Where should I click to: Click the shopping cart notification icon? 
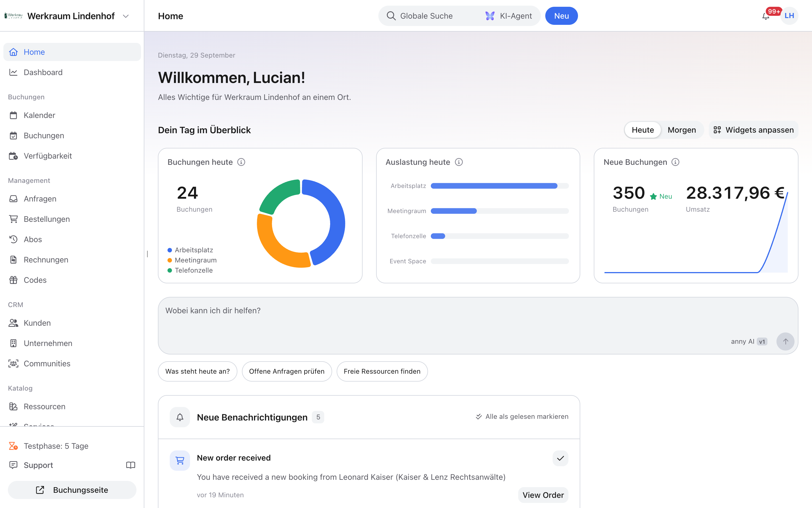[x=180, y=460]
